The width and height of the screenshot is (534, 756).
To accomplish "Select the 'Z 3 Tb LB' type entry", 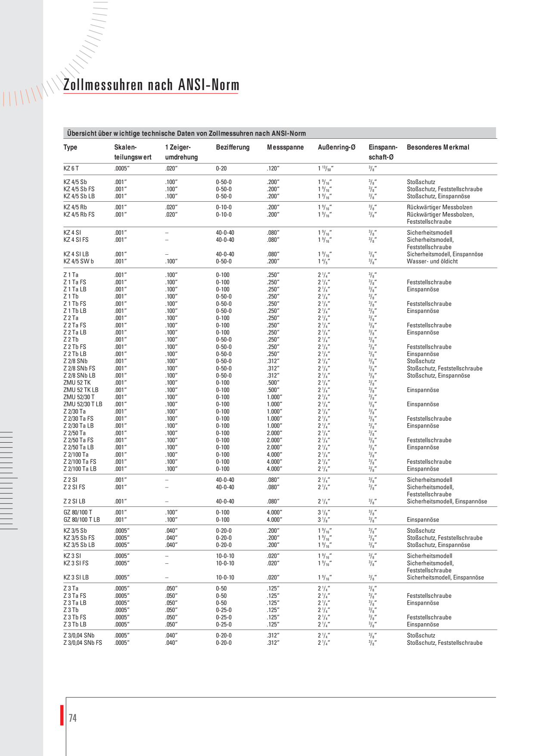I will point(75,625).
